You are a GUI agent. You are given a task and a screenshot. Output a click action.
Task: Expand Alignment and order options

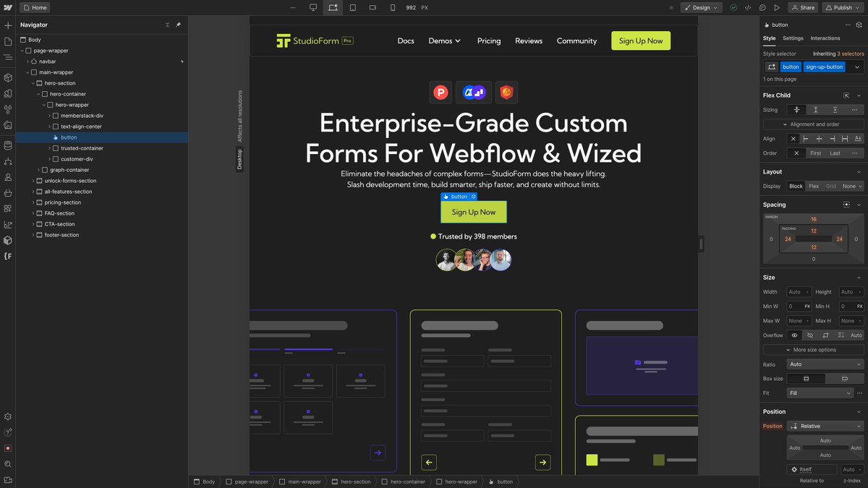pos(813,124)
